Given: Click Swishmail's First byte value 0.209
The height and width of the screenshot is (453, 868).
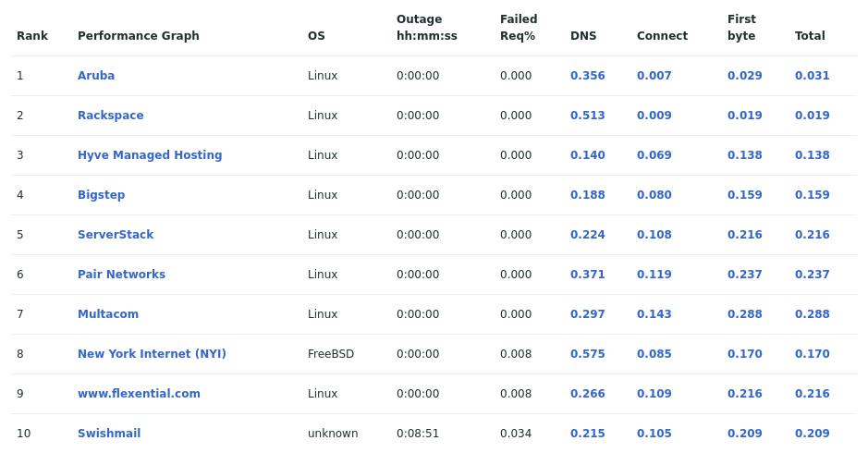Looking at the screenshot, I should tap(744, 433).
